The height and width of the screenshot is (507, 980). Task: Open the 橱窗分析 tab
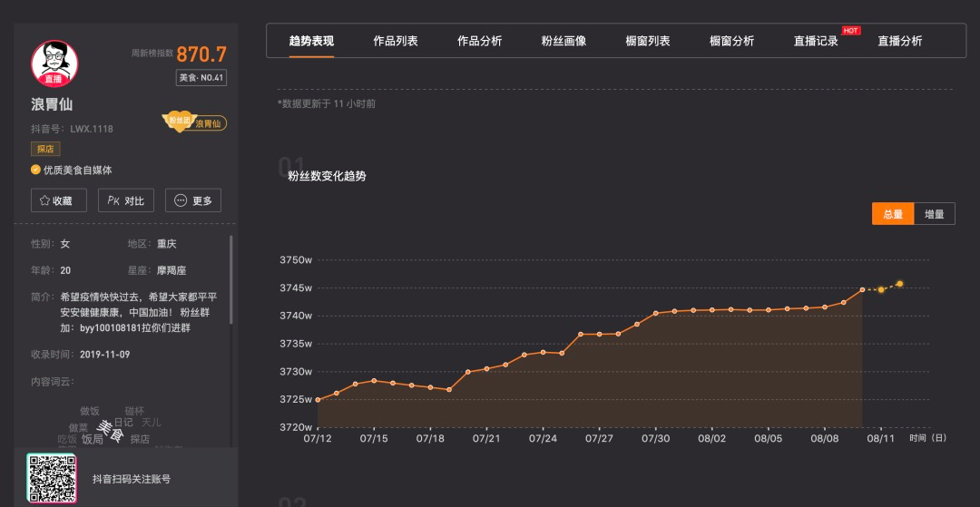click(731, 41)
